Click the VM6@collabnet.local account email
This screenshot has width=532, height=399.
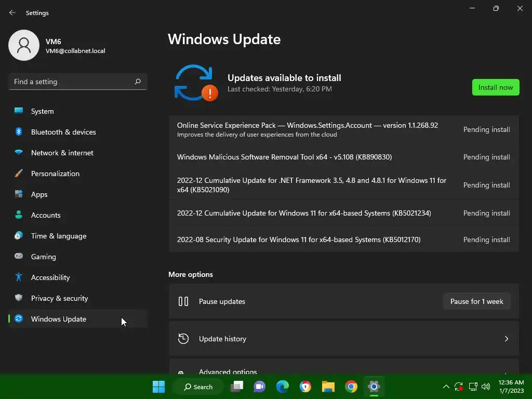pos(75,51)
